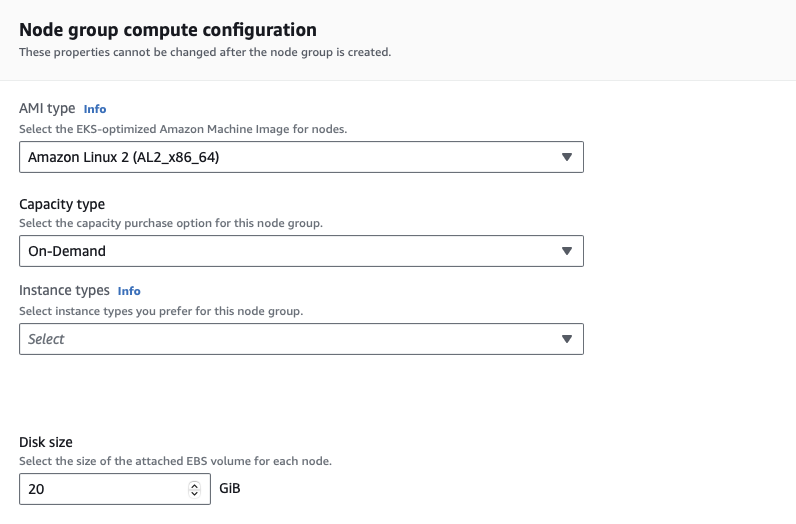
Task: Click the Disk size field label
Action: (46, 442)
